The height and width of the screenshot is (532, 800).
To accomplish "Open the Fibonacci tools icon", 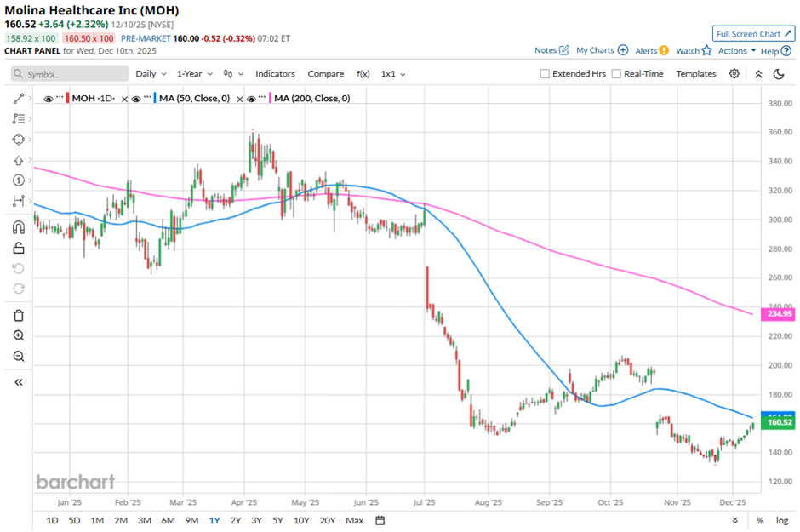I will (19, 119).
